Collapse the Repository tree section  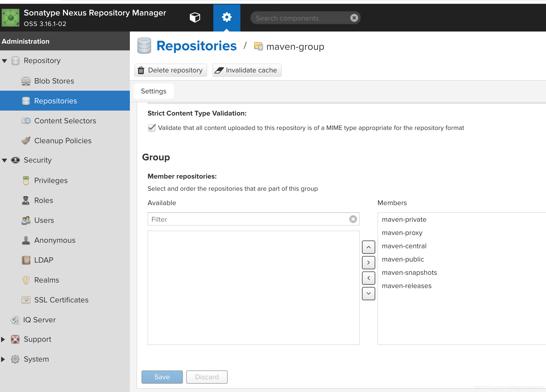pyautogui.click(x=4, y=61)
